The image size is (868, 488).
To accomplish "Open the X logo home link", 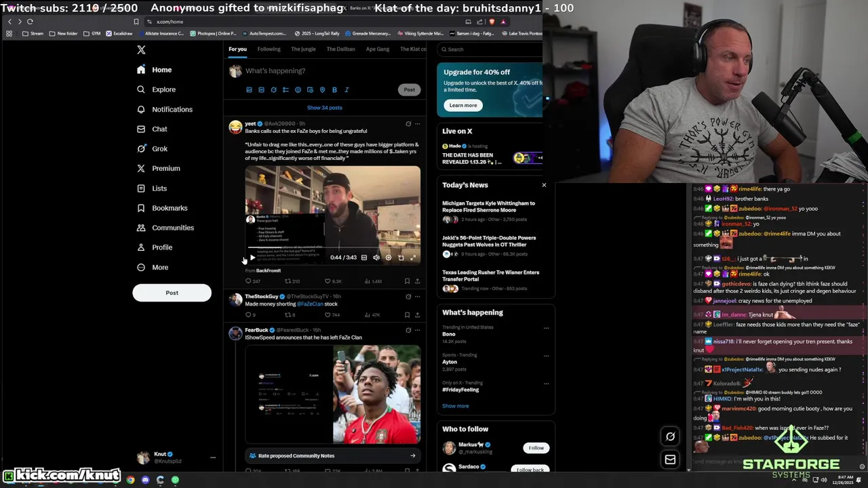I will pos(141,50).
